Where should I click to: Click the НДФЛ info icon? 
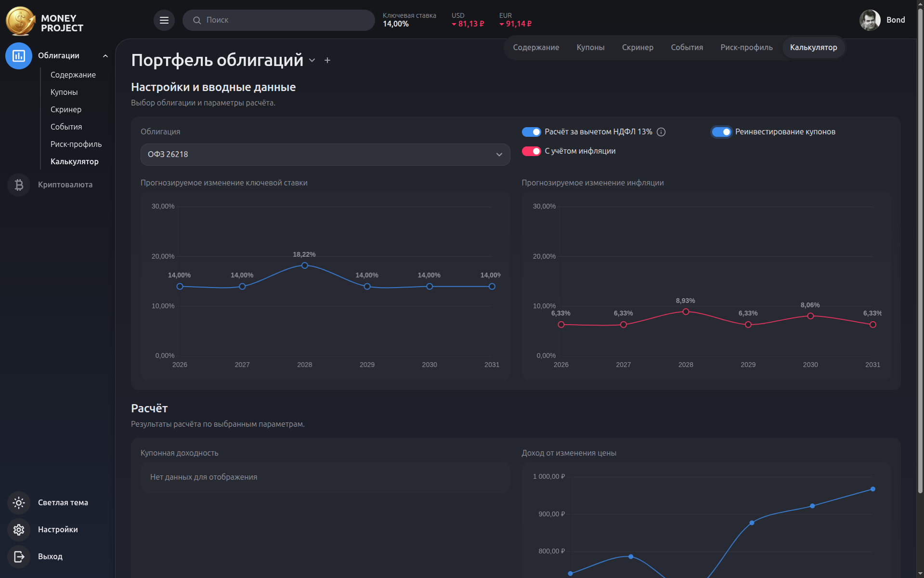(661, 132)
